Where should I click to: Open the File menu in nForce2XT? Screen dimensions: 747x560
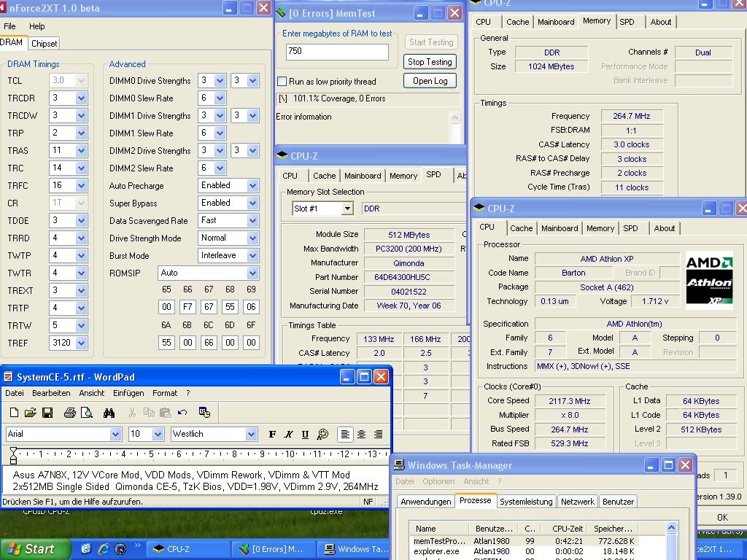pos(9,26)
